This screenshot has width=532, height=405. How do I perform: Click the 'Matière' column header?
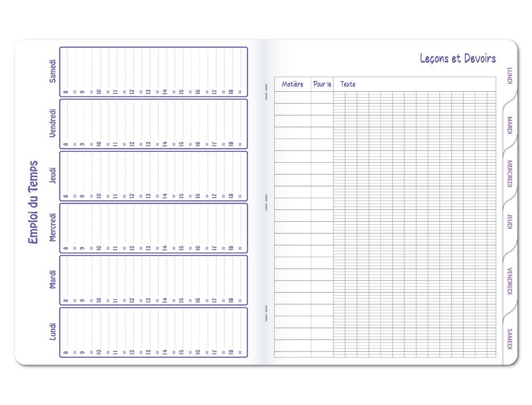[x=293, y=84]
